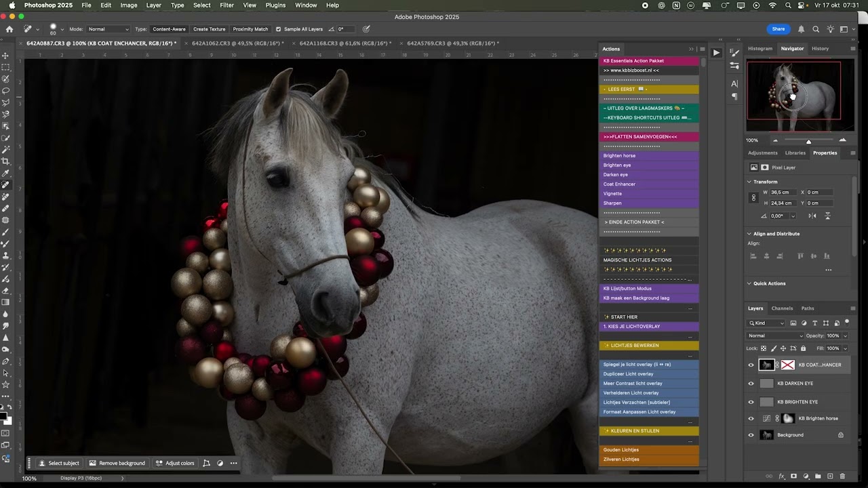Hide the KB BRIGHTEN EYE layer
Viewport: 868px width, 488px height.
point(751,402)
